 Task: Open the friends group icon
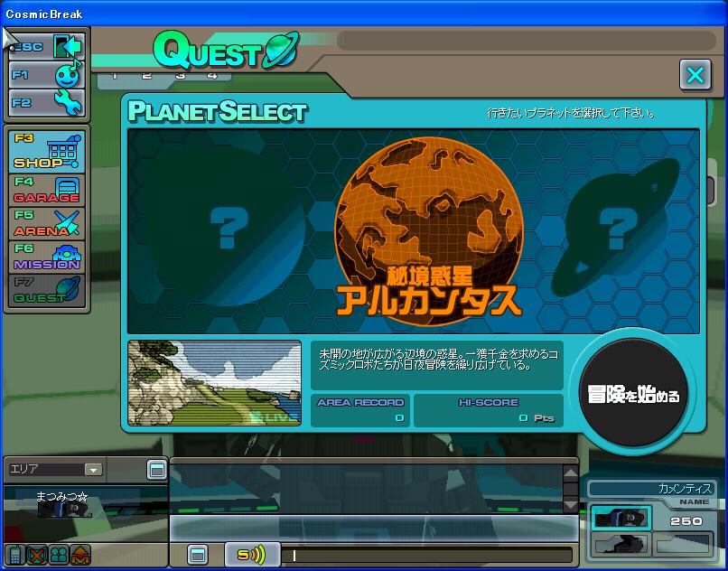[59, 555]
